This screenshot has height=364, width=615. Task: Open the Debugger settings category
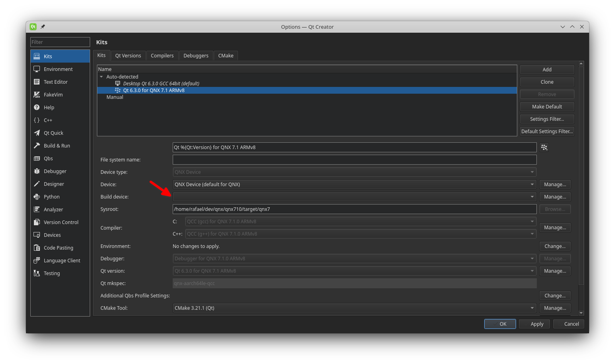[x=60, y=171]
